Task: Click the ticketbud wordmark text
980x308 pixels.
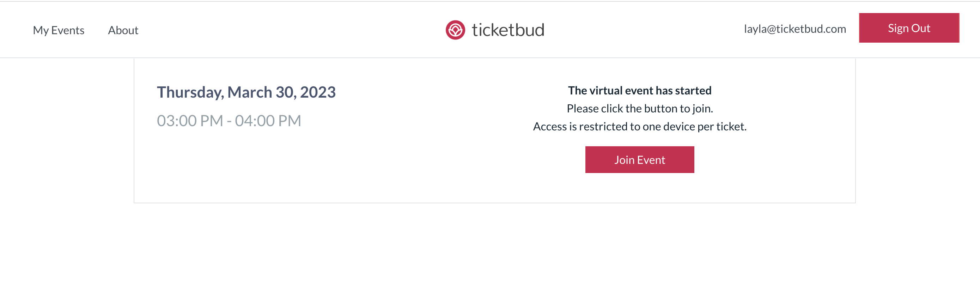Action: click(508, 30)
